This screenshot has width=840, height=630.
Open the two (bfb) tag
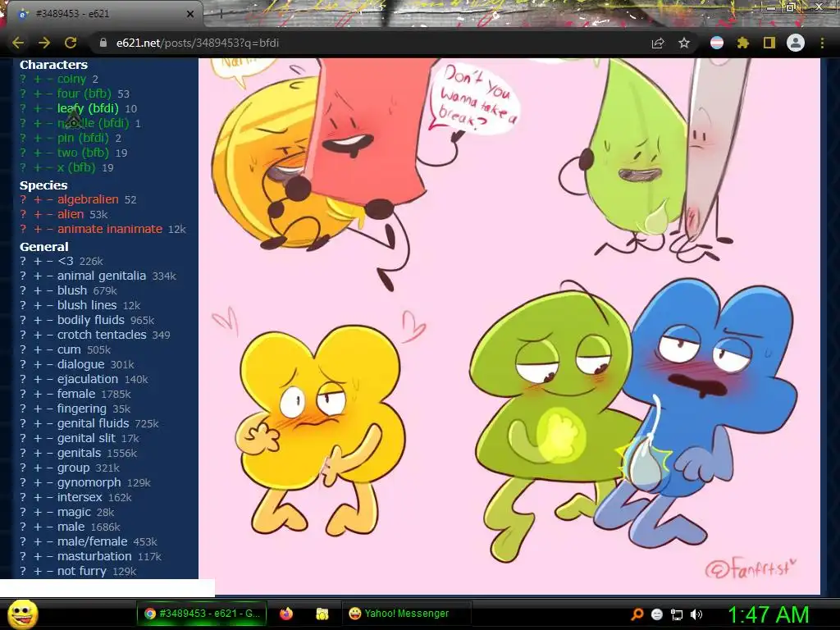83,153
